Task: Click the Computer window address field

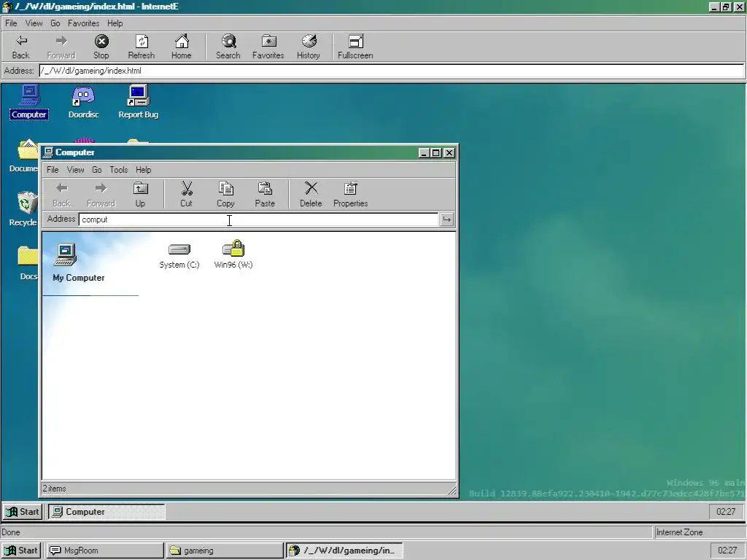Action: point(258,219)
